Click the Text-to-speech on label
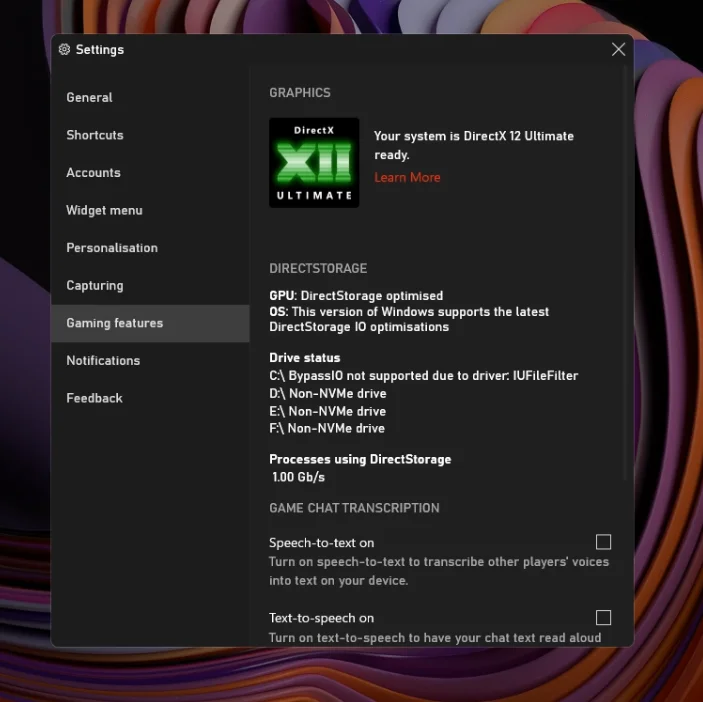The width and height of the screenshot is (703, 702). click(x=321, y=618)
